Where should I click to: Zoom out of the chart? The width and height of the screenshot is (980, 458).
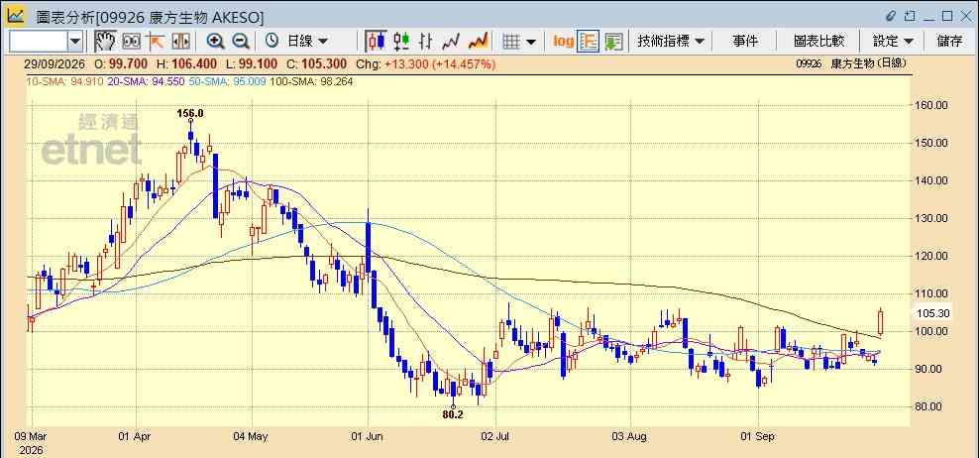pyautogui.click(x=241, y=42)
